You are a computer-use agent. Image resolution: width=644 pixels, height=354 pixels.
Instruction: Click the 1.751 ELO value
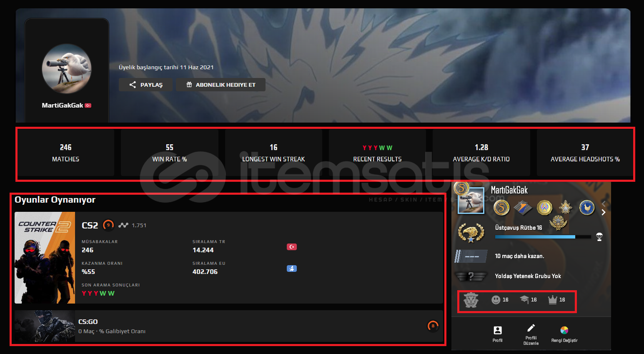coord(139,225)
